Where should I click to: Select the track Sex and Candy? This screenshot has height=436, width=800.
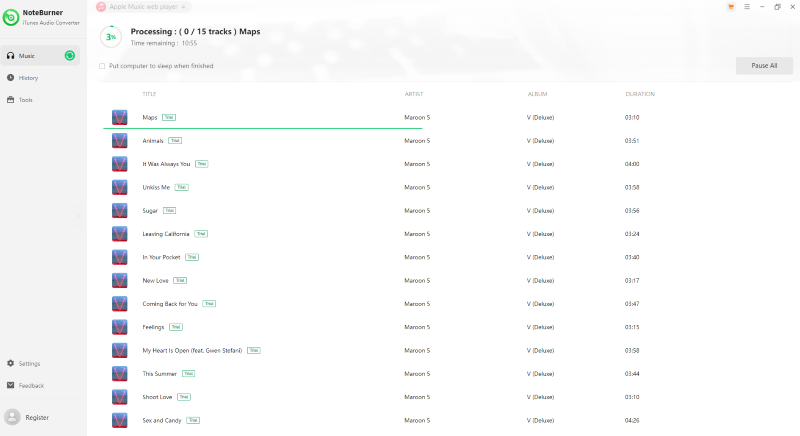[162, 420]
